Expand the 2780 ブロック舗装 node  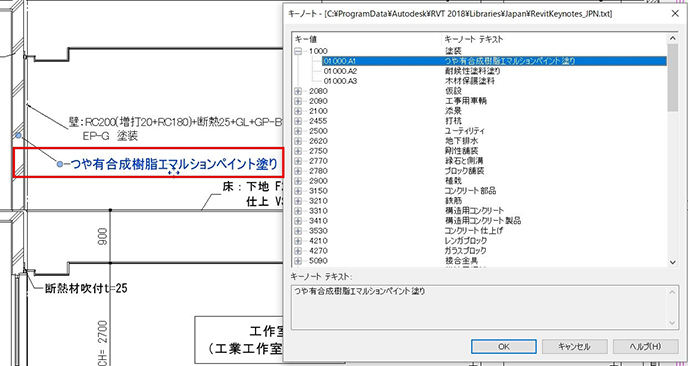(x=298, y=171)
